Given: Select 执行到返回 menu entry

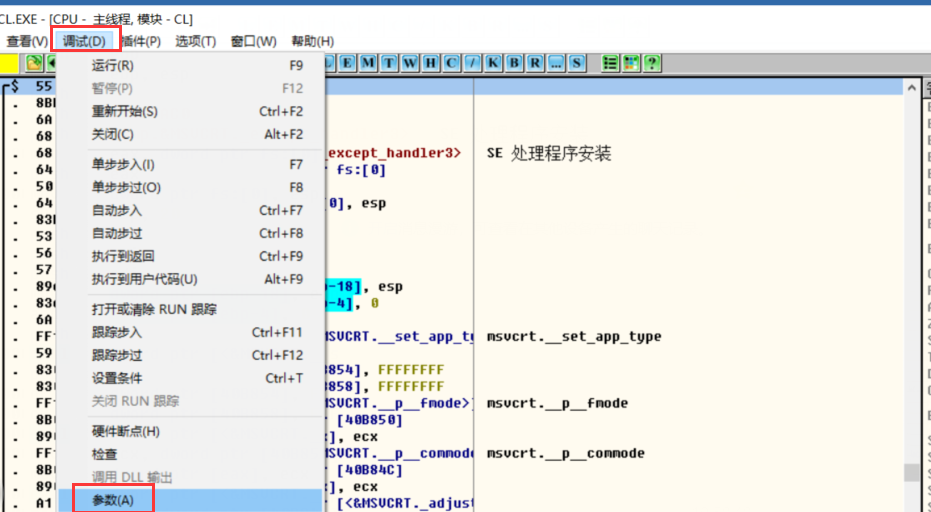Looking at the screenshot, I should point(190,256).
